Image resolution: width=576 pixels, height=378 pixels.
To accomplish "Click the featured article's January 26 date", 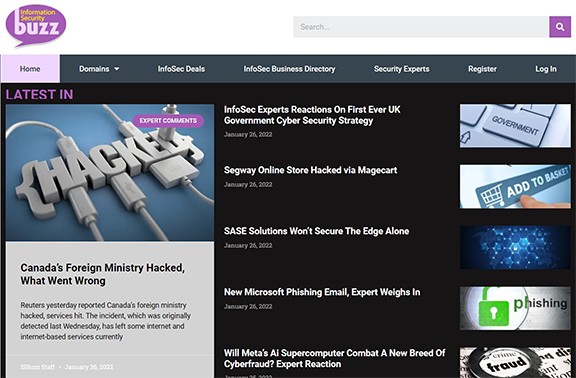I will point(89,367).
